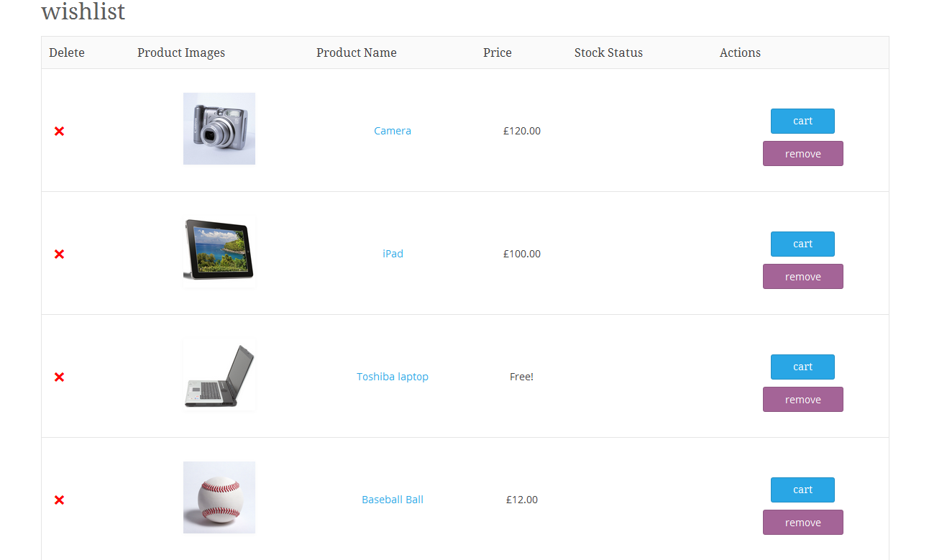Add Camera to cart
929x560 pixels.
[802, 121]
